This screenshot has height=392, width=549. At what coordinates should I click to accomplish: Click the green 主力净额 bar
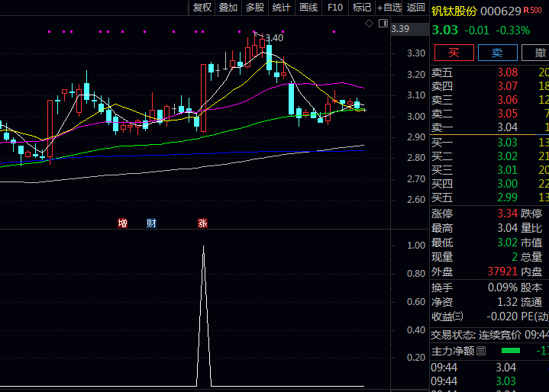coord(509,351)
